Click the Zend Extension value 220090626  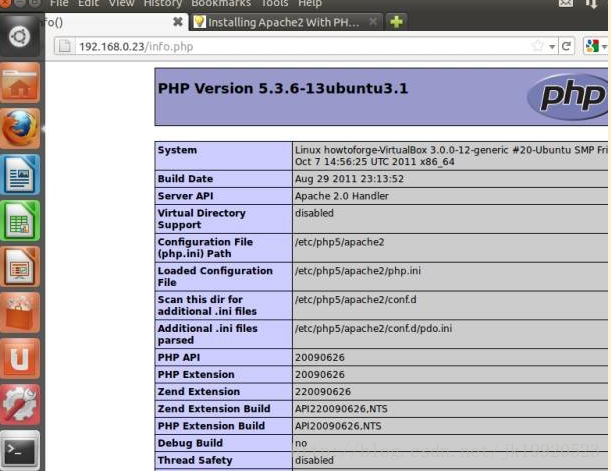coord(323,392)
